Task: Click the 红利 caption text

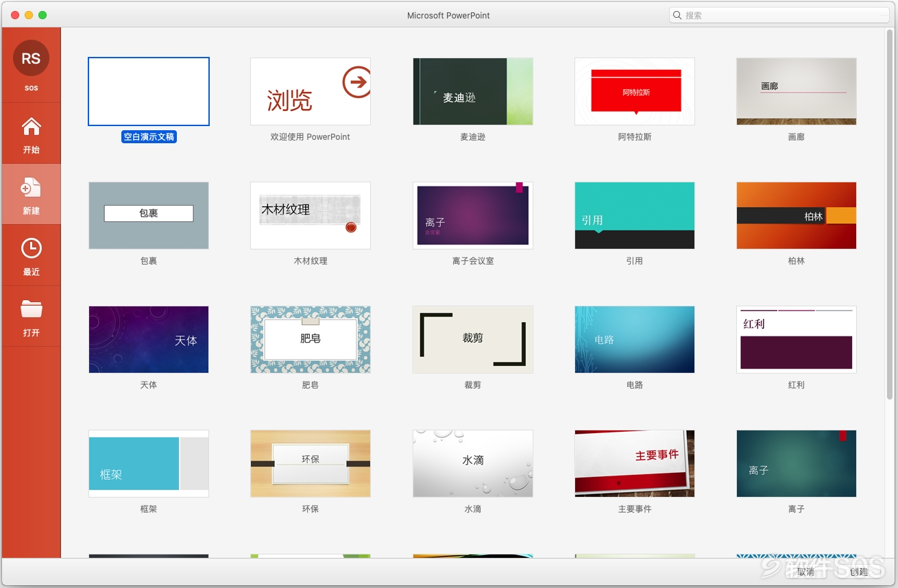Action: coord(797,385)
